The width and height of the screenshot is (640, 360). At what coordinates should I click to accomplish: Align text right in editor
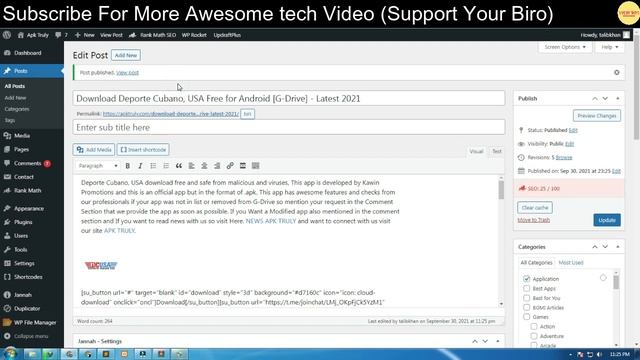coord(217,166)
